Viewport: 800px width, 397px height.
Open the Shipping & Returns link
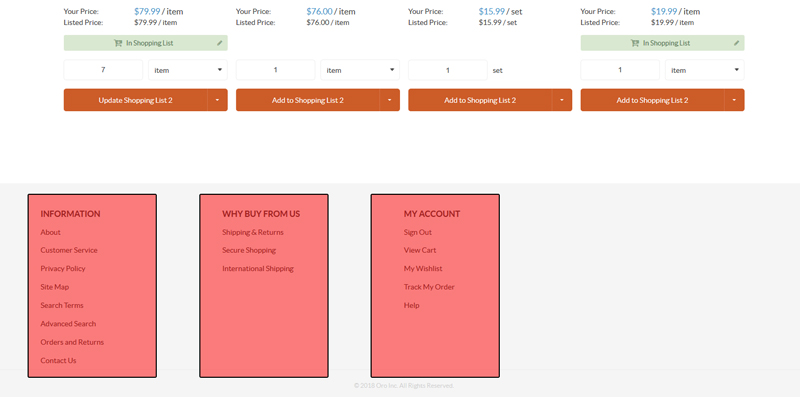(253, 232)
